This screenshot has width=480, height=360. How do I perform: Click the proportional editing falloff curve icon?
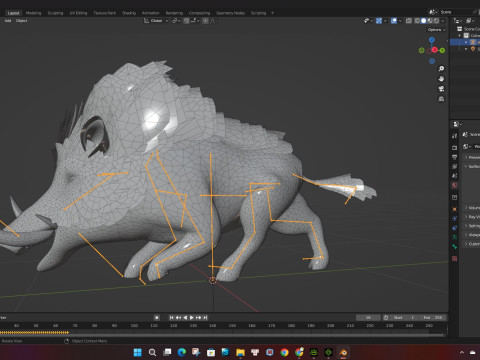pos(213,21)
